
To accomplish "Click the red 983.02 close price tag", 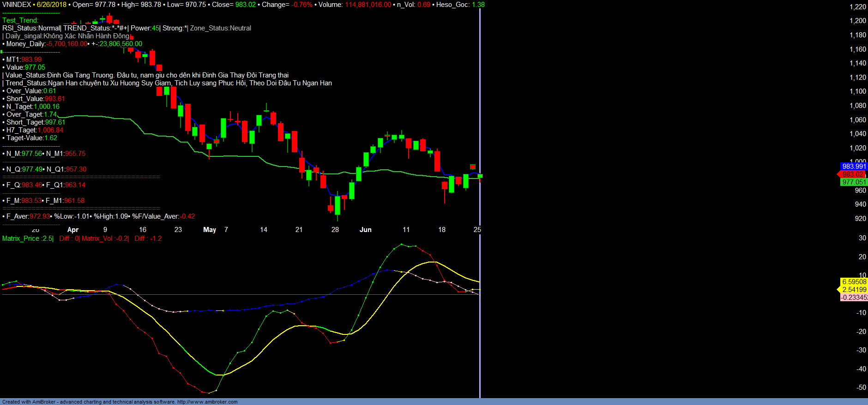I will click(852, 174).
